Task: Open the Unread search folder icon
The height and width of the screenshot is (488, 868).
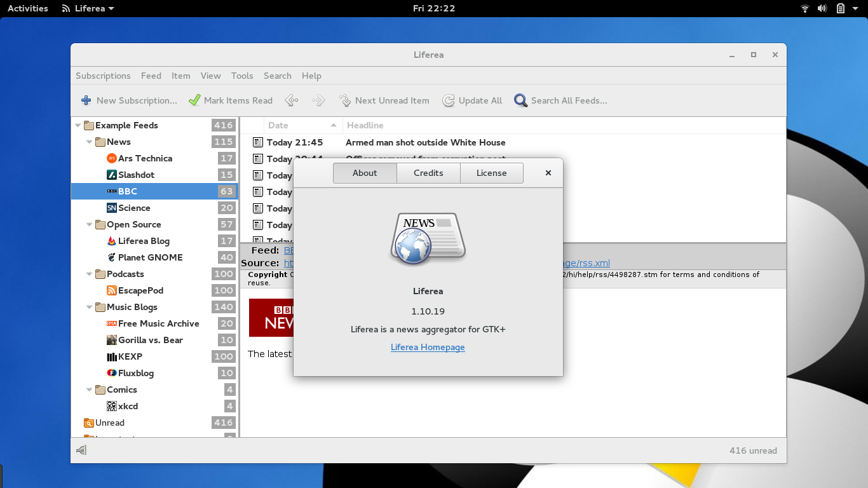Action: (89, 423)
